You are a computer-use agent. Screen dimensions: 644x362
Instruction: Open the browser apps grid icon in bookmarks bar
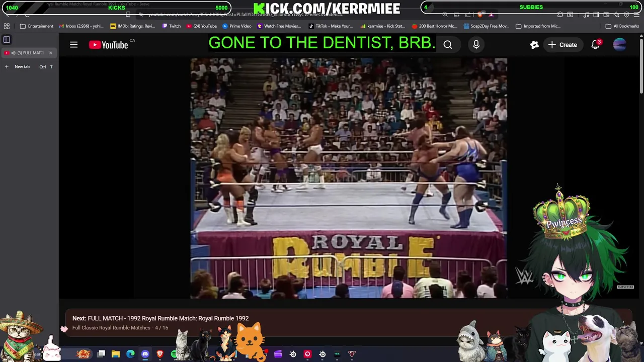(x=7, y=26)
